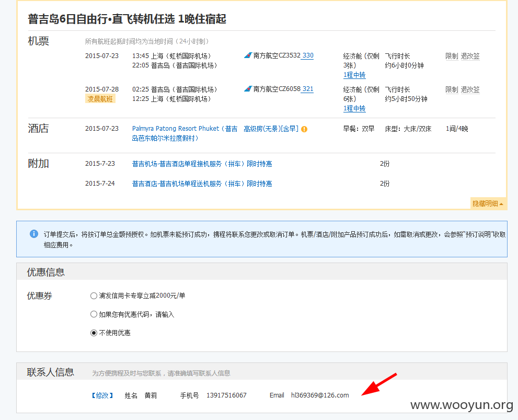Open Palmyra Patong Resort Phuket hotel link
This screenshot has width=518, height=420.
tap(185, 133)
